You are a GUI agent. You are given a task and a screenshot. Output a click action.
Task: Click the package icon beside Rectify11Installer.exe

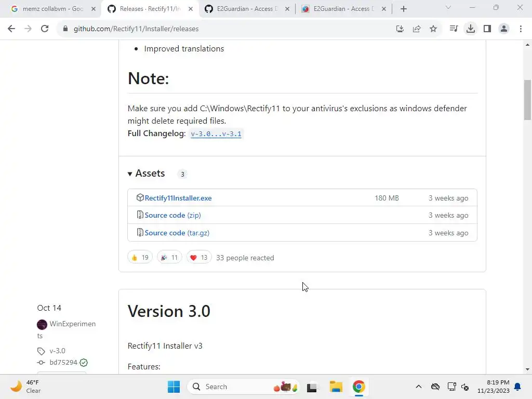coord(140,197)
